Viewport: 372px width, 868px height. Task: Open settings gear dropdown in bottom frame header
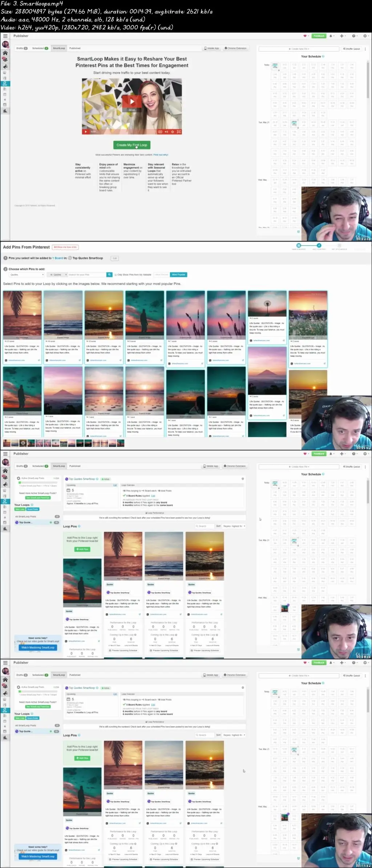click(365, 663)
